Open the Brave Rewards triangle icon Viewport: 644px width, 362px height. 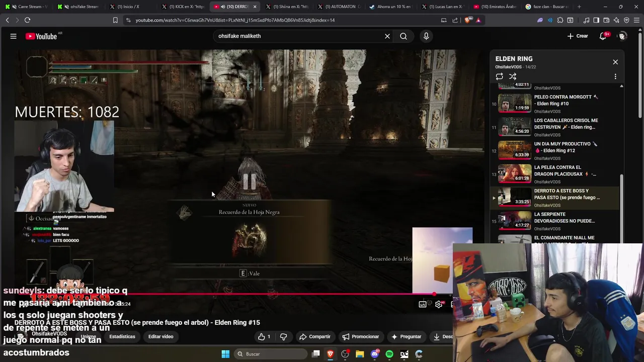coord(478,20)
